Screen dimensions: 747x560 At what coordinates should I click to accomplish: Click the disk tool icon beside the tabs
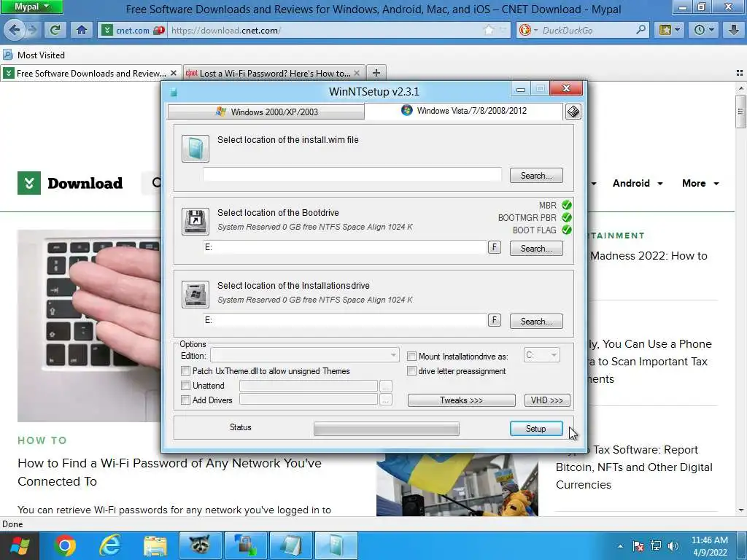tap(573, 112)
